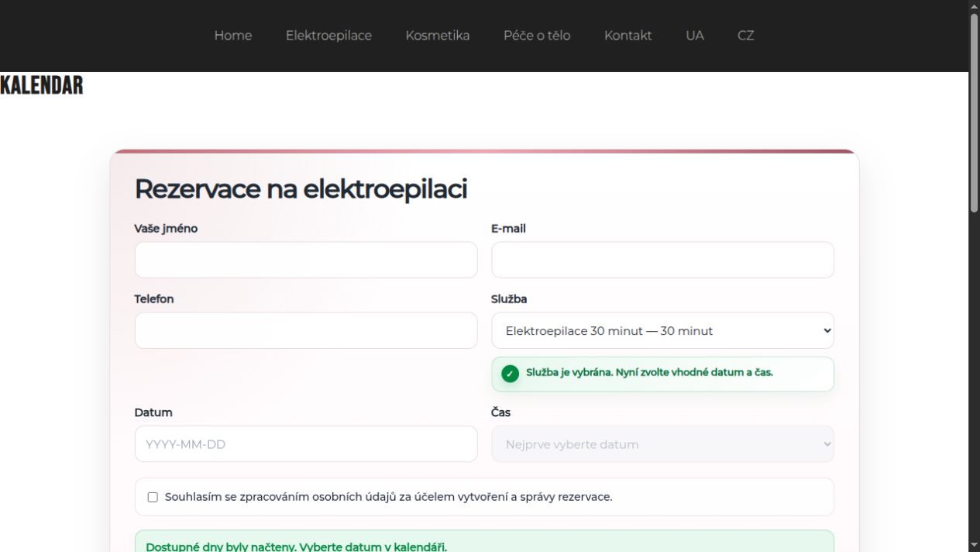Click the page vertical scrollbar

coord(975,112)
